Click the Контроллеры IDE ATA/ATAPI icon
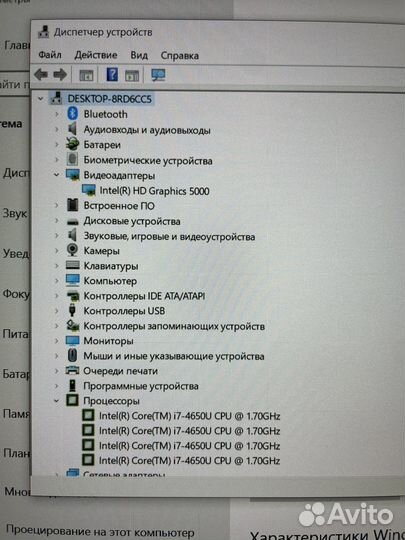Screen dimensions: 405x540 (72, 295)
